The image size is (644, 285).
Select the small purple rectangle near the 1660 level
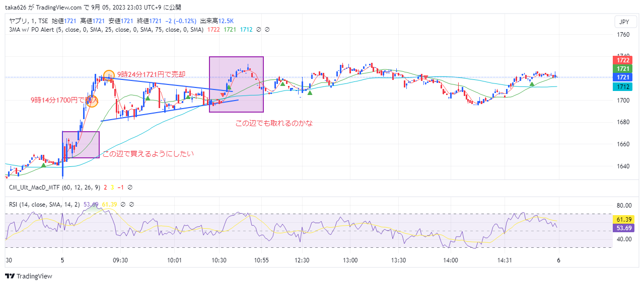coord(81,132)
